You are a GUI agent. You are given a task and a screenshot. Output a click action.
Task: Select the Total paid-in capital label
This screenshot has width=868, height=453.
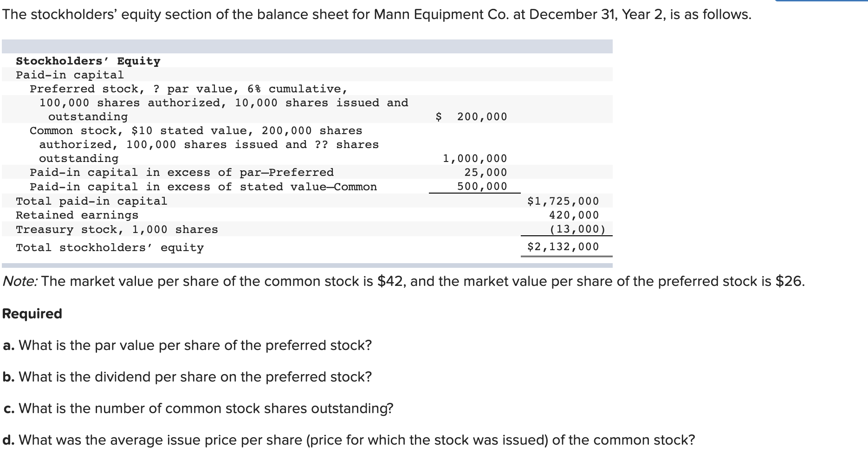click(x=91, y=201)
